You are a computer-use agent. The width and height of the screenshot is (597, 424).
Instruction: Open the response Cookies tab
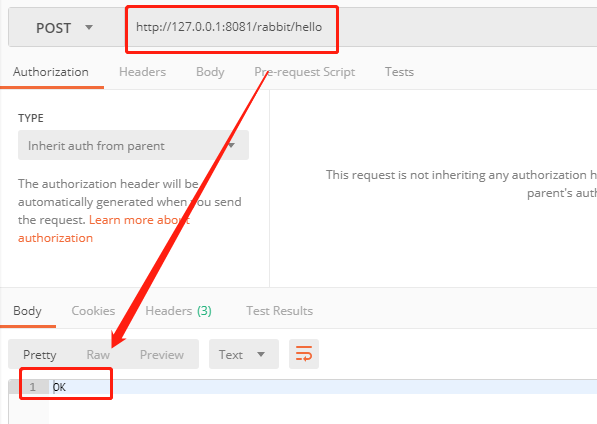pyautogui.click(x=93, y=311)
